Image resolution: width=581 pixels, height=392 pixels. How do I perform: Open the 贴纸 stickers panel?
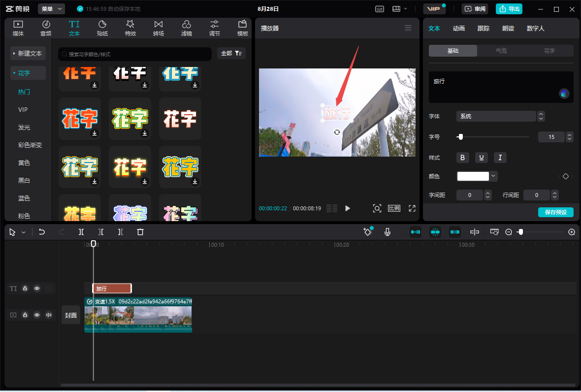[x=102, y=28]
